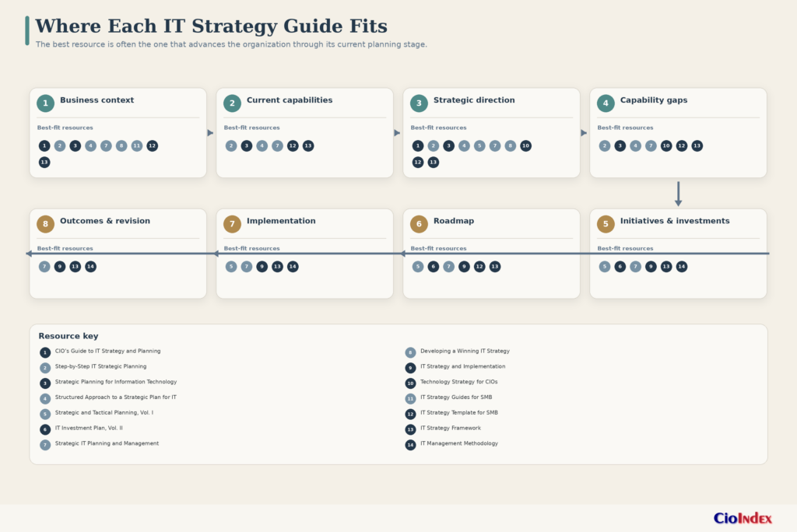The image size is (797, 532).
Task: Click "Strategic IT Planning and Management" text
Action: click(x=107, y=443)
